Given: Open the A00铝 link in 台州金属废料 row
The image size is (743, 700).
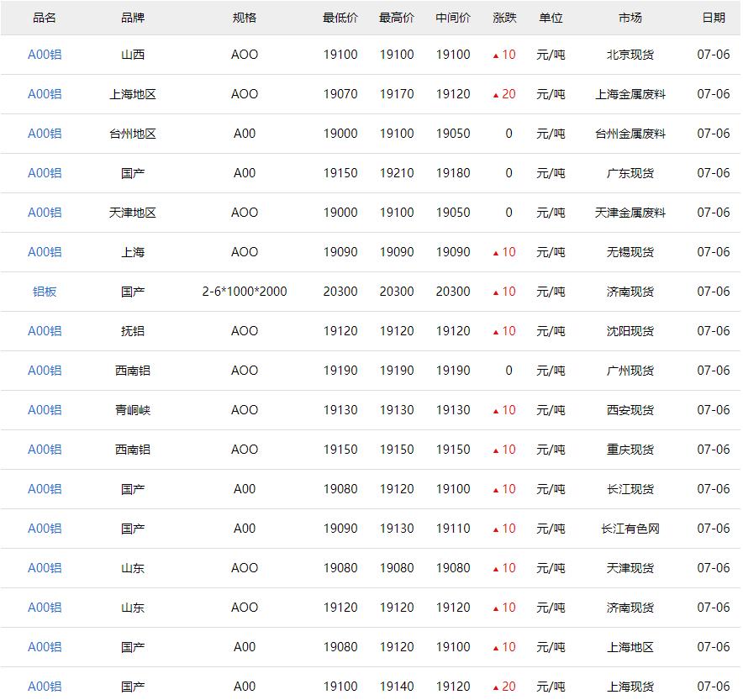Looking at the screenshot, I should click(45, 134).
